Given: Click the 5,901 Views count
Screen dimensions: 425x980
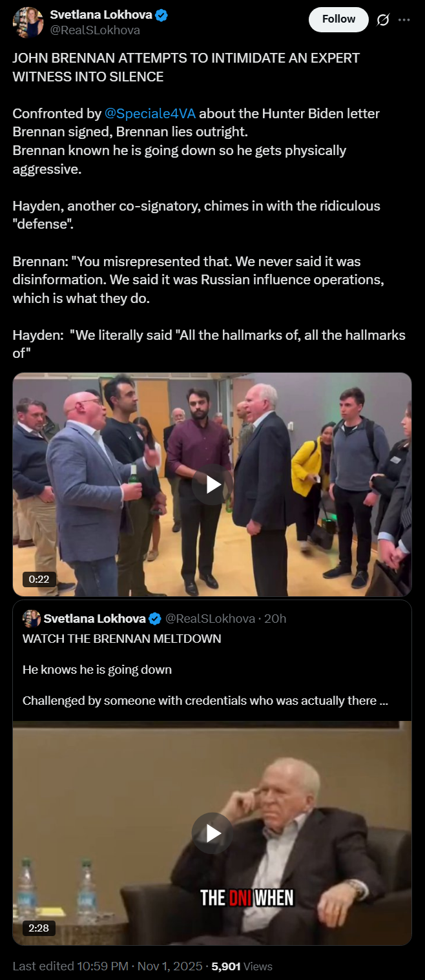Looking at the screenshot, I should (x=242, y=966).
